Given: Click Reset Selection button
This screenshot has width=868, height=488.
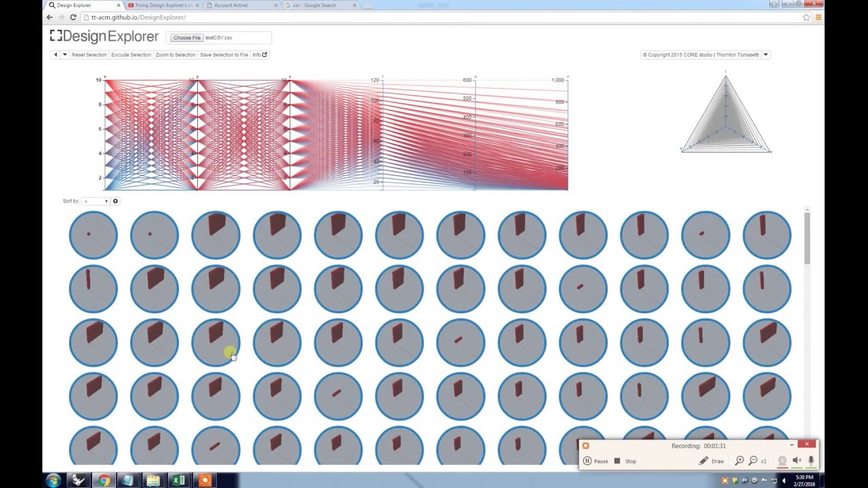Looking at the screenshot, I should click(89, 55).
